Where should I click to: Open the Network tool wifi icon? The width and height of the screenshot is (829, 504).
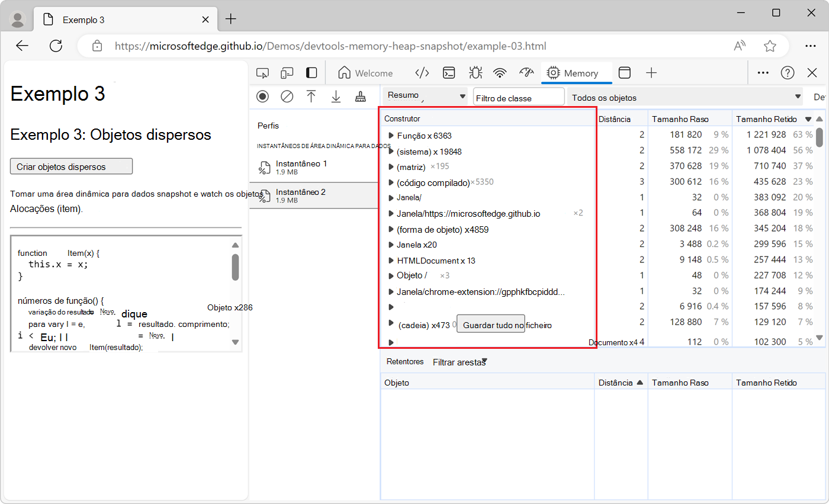500,73
